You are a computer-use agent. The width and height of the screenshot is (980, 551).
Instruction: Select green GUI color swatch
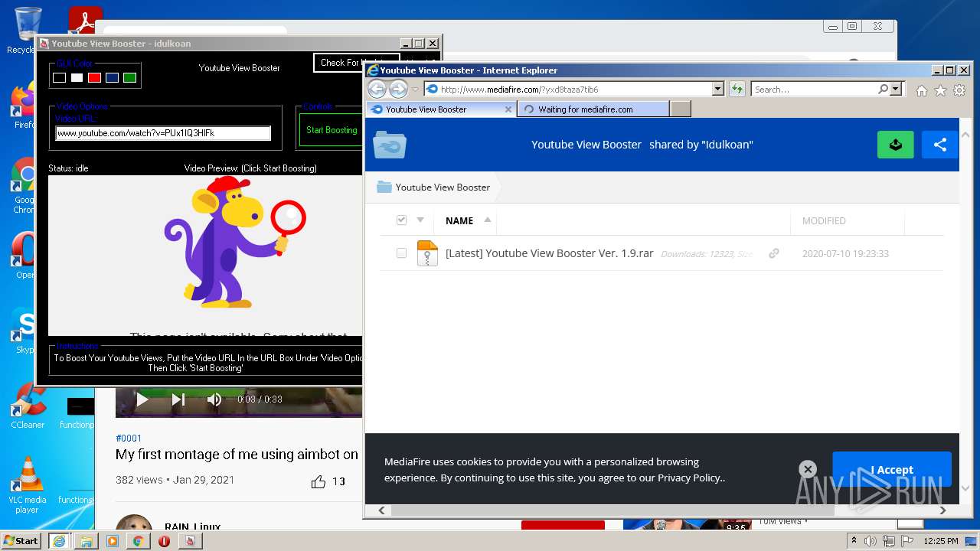tap(129, 77)
